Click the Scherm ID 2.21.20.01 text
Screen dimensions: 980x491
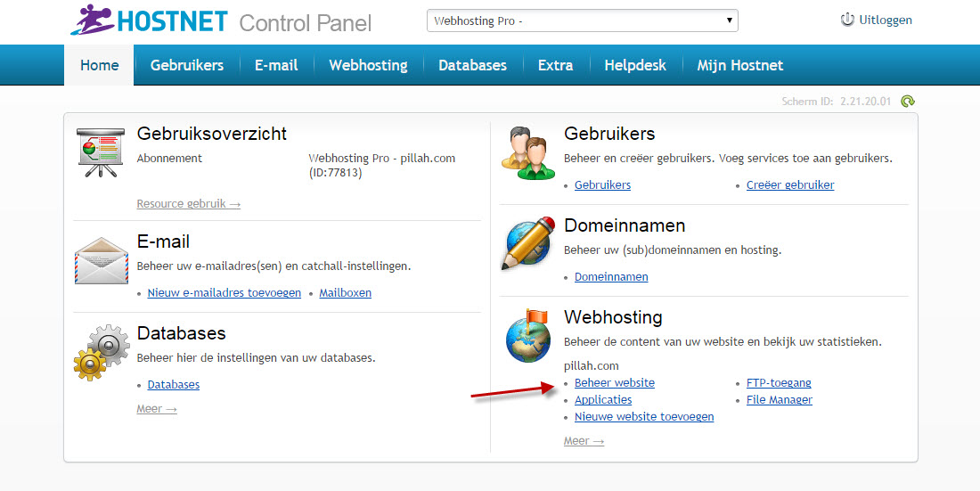point(837,102)
